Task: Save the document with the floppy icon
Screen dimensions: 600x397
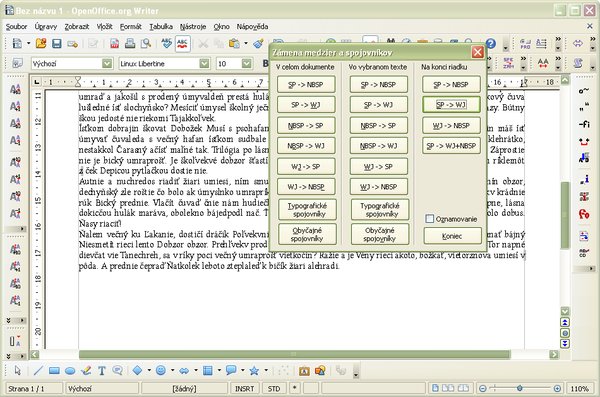Action: point(57,43)
